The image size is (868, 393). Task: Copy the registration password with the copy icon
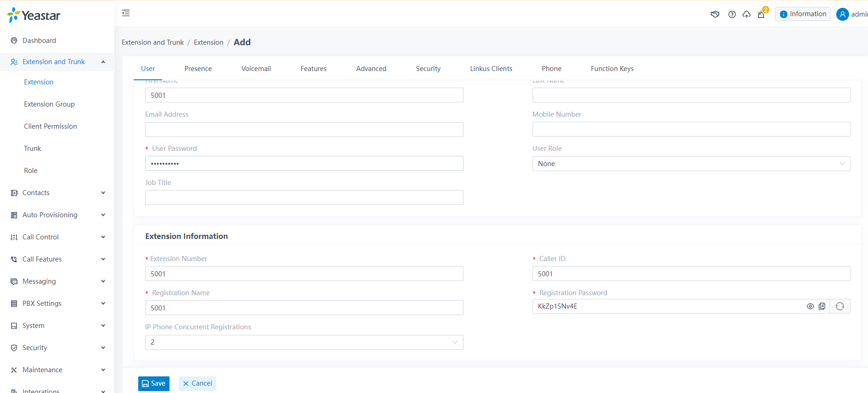point(822,306)
